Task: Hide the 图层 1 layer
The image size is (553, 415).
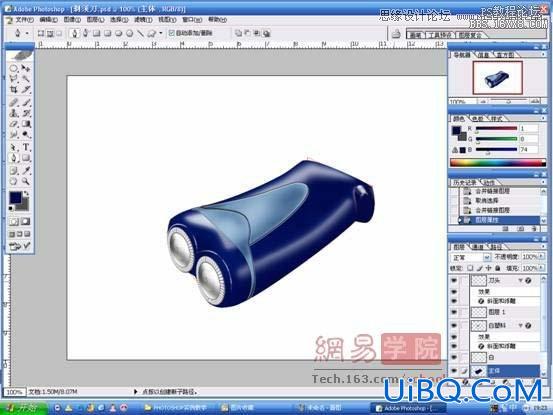Action: (454, 312)
